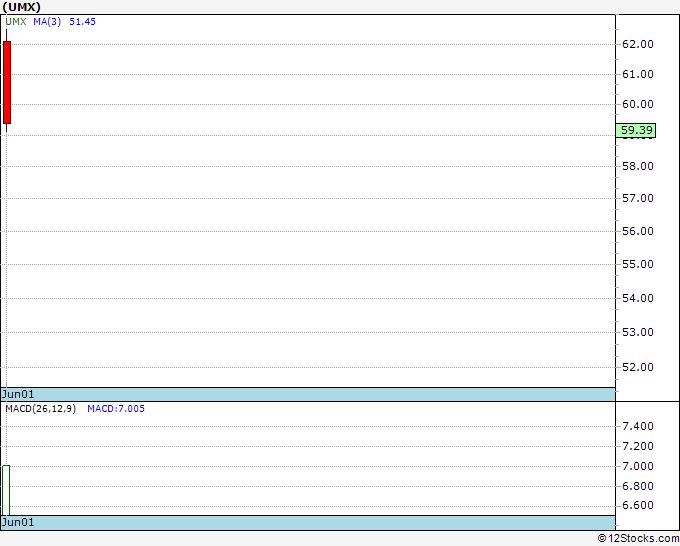
Task: Click the current price tag 59.39
Action: [x=636, y=130]
